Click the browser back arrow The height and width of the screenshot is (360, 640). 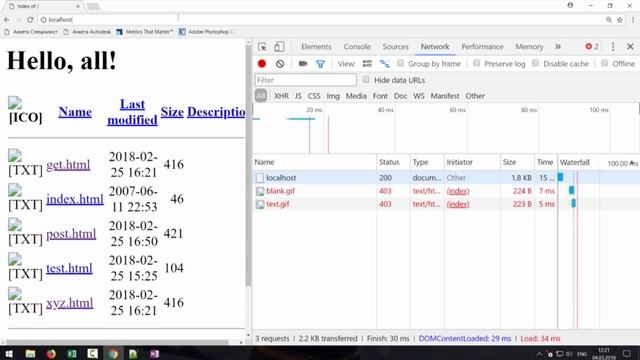[x=7, y=20]
